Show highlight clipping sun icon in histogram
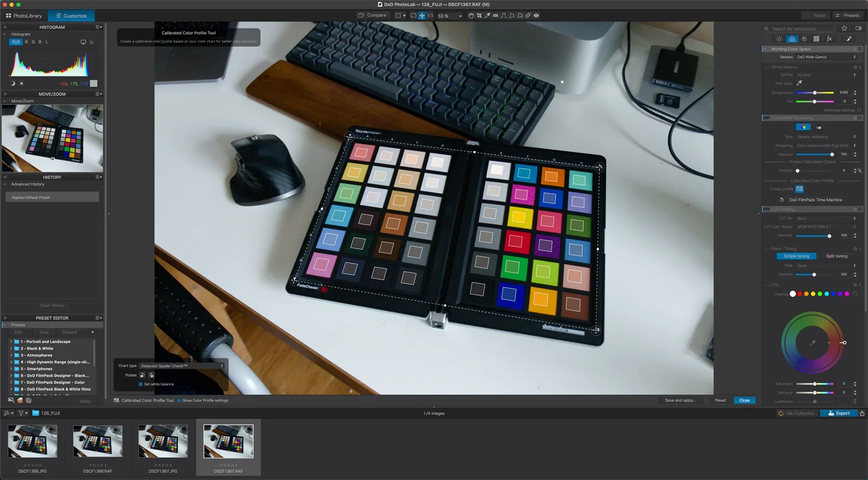Viewport: 868px width, 480px height. (21, 83)
